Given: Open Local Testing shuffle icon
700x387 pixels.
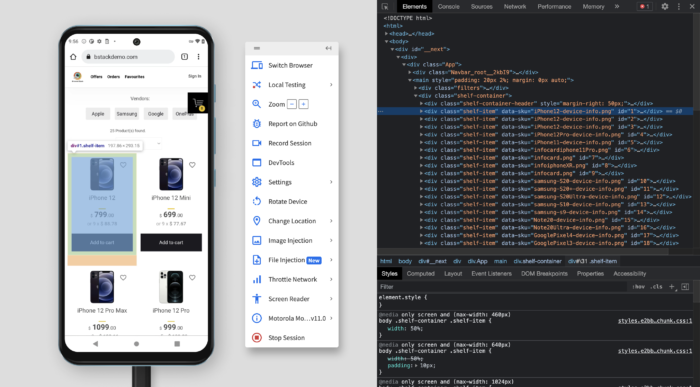Looking at the screenshot, I should [257, 85].
